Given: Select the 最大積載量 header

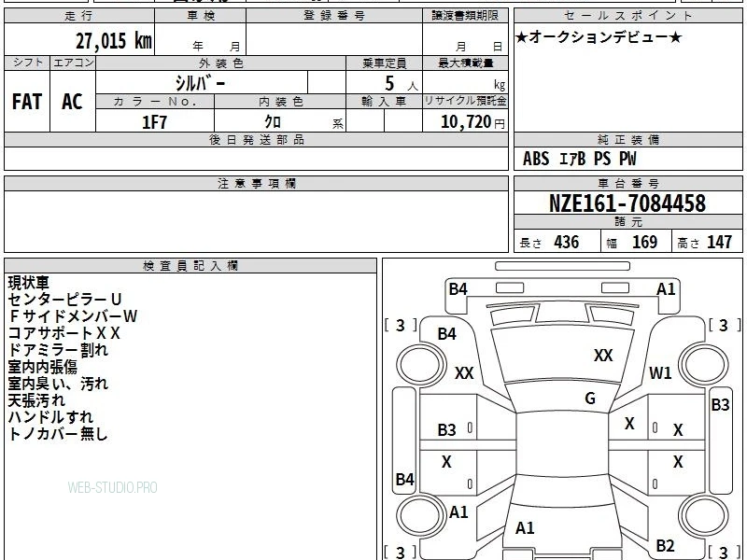Looking at the screenshot, I should 465,63.
